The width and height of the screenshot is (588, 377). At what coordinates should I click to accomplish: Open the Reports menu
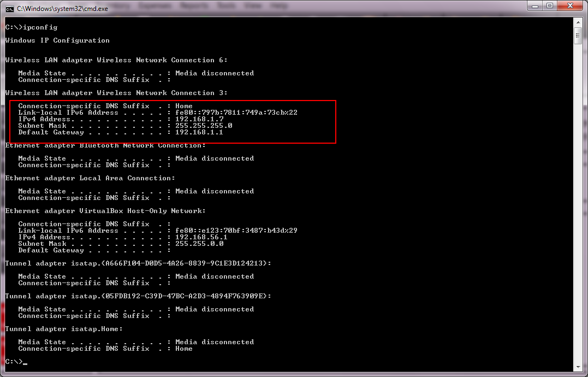tap(192, 5)
